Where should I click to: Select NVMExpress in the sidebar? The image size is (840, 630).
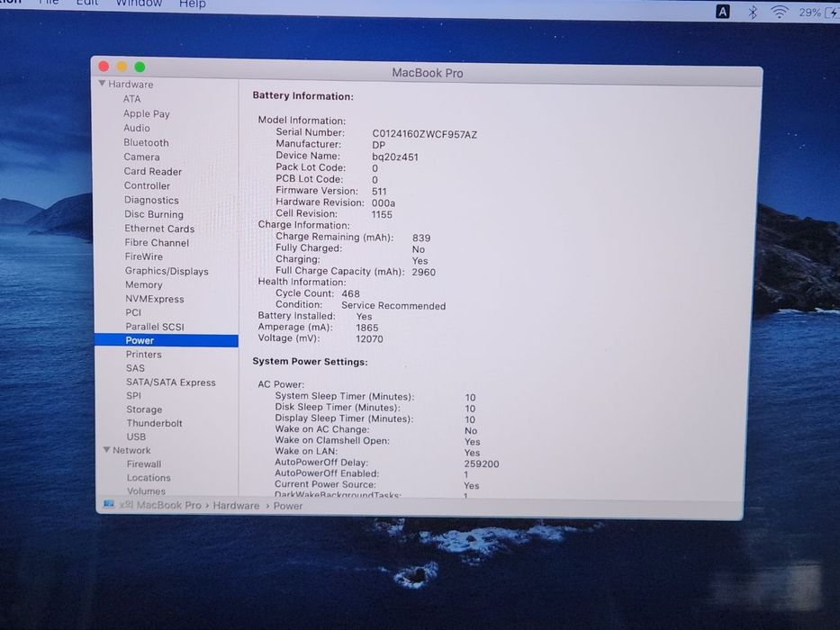click(154, 299)
